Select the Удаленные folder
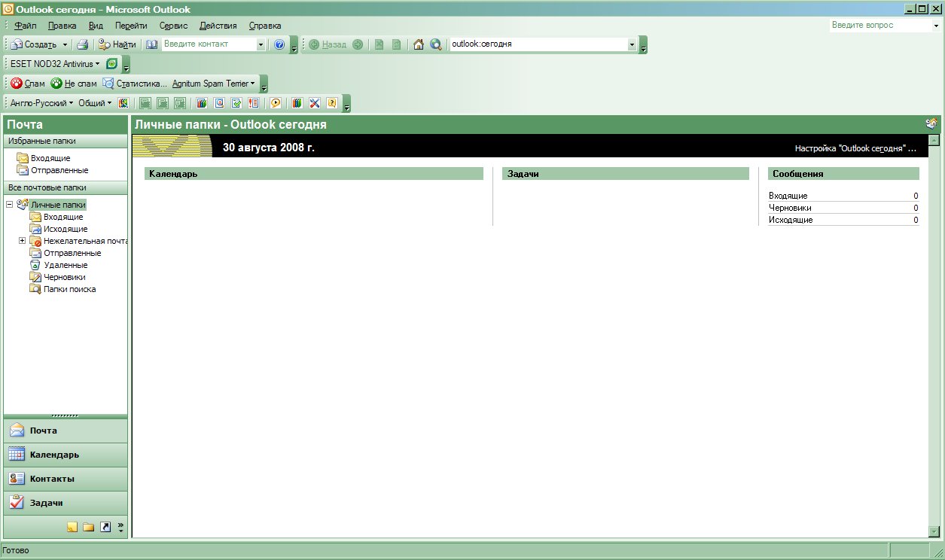 pyautogui.click(x=66, y=265)
